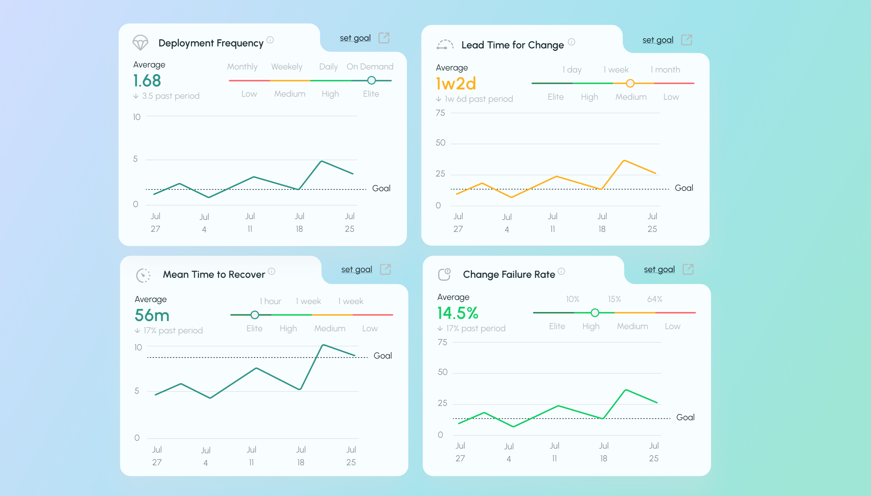Click the Deployment Frequency line chart peak
This screenshot has width=871, height=496.
[321, 162]
